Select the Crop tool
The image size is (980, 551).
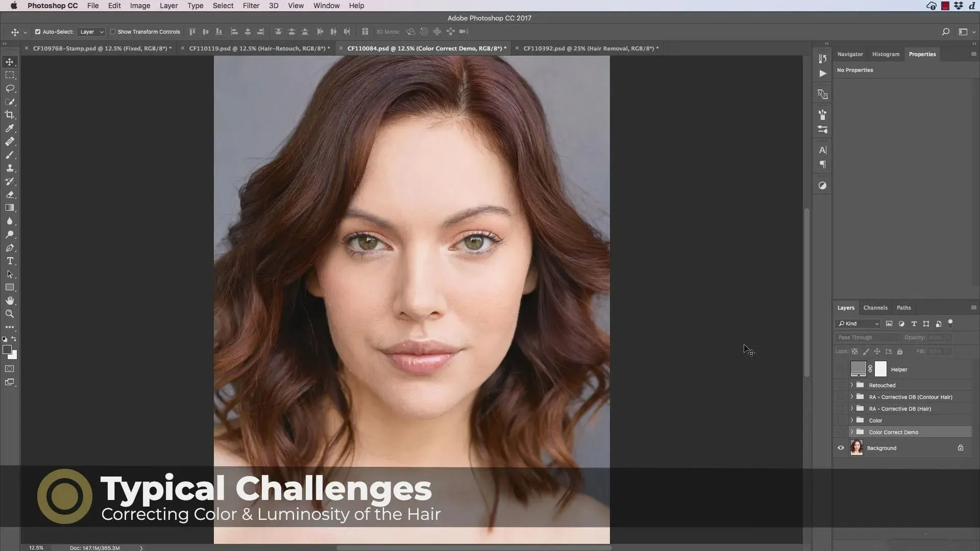[x=10, y=115]
